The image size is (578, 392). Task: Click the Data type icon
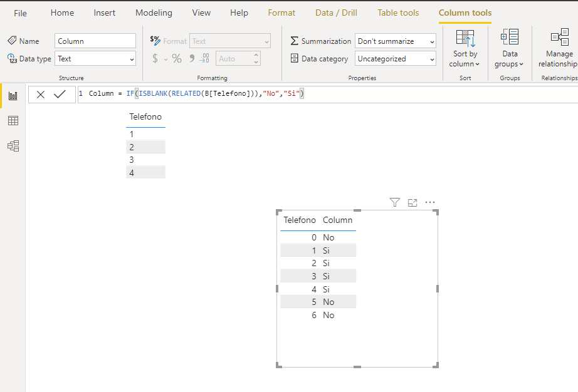pos(12,58)
